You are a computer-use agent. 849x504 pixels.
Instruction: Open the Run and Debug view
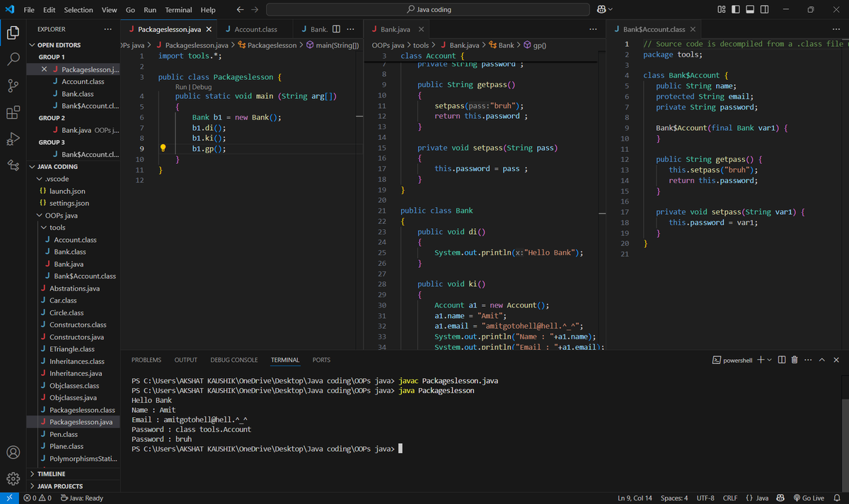(13, 139)
